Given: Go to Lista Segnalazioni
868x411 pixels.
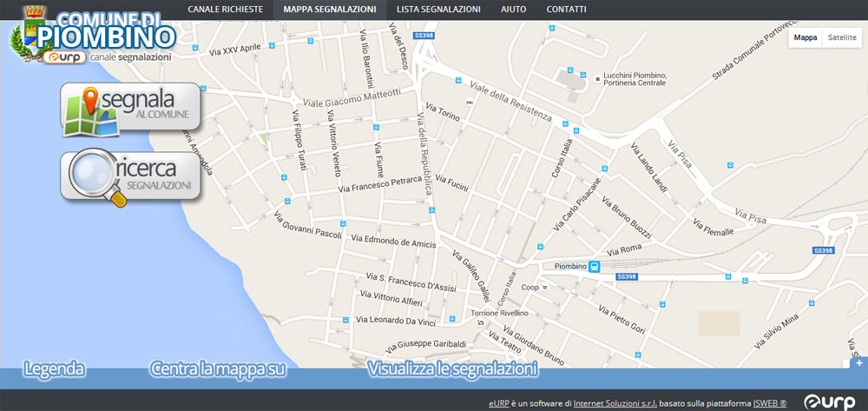Looking at the screenshot, I should click(438, 10).
